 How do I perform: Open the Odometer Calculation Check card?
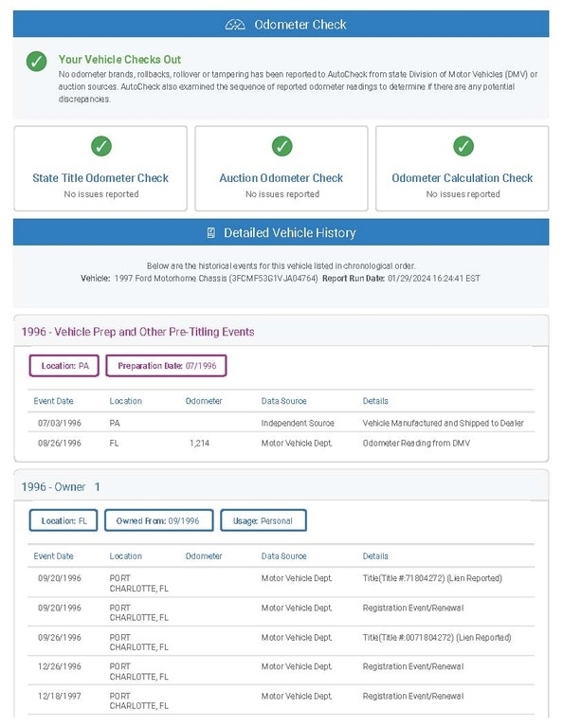tap(463, 168)
